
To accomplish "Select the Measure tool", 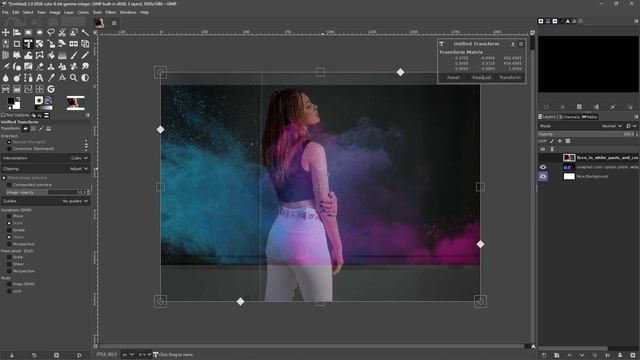I will 62,78.
